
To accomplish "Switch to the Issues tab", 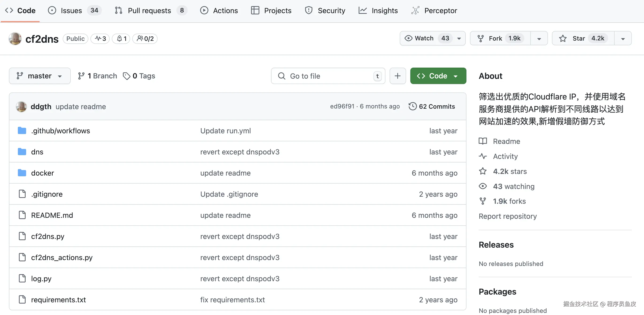I will pyautogui.click(x=71, y=11).
